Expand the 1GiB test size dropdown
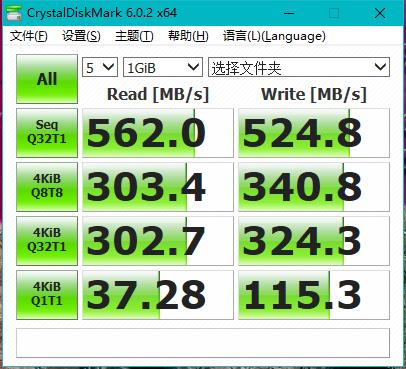Image resolution: width=406 pixels, height=369 pixels. (163, 67)
